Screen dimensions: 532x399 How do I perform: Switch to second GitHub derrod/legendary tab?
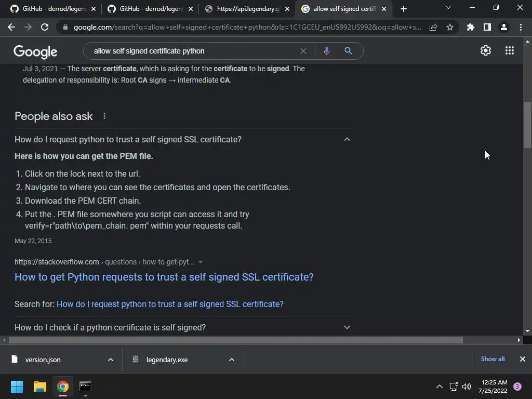coord(150,9)
